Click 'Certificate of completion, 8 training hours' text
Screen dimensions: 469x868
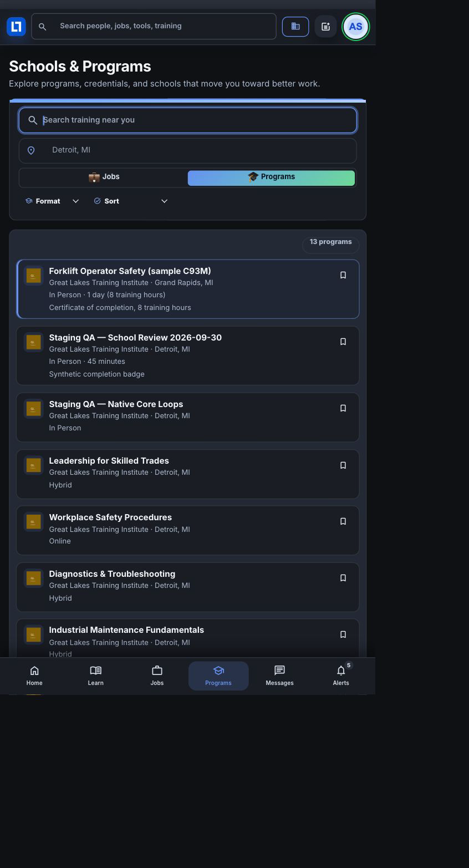pyautogui.click(x=120, y=308)
